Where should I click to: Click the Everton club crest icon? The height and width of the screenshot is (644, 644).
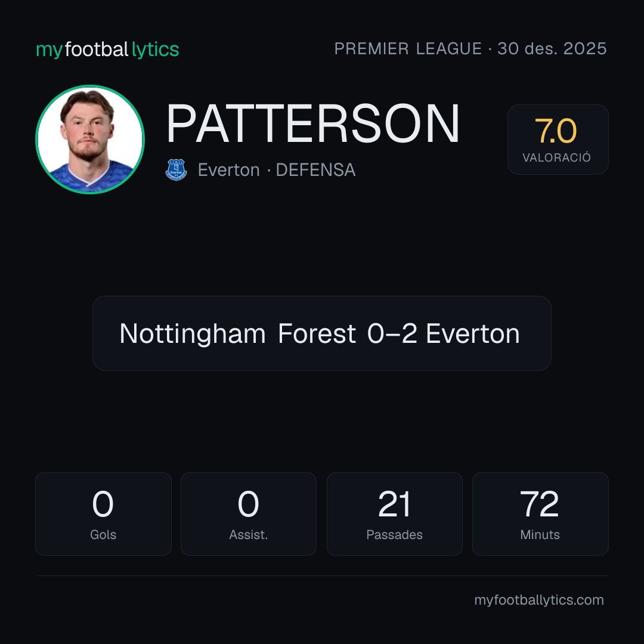pos(176,169)
